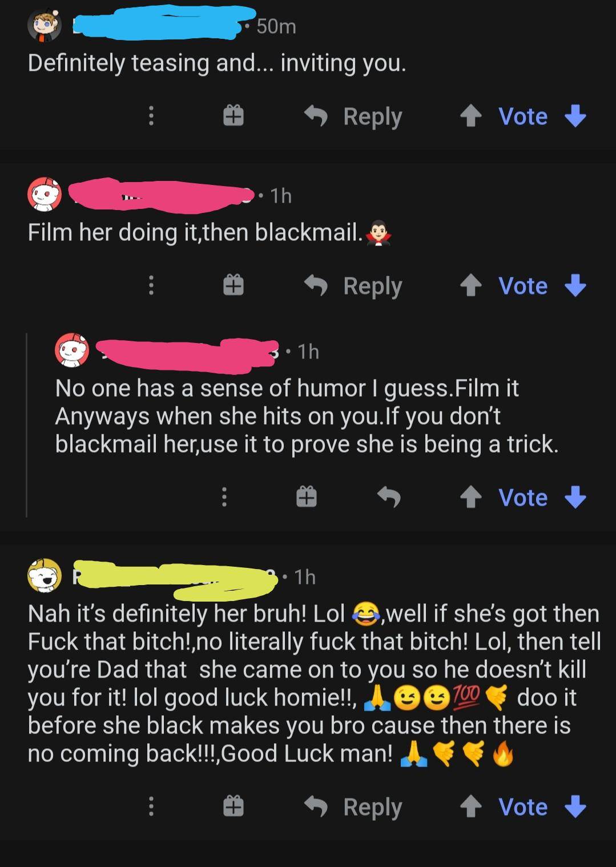This screenshot has height=867, width=616.
Task: Downvote the "Definitely teasing" comment
Action: (x=575, y=116)
